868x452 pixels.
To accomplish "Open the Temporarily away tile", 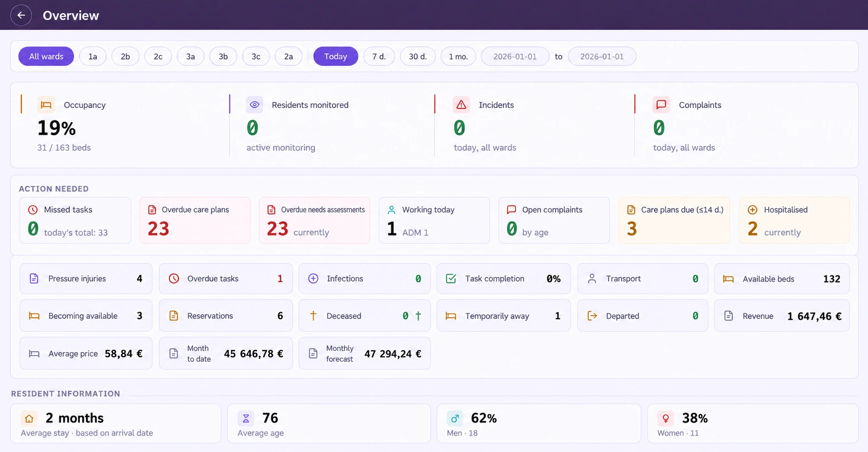I will pos(503,316).
